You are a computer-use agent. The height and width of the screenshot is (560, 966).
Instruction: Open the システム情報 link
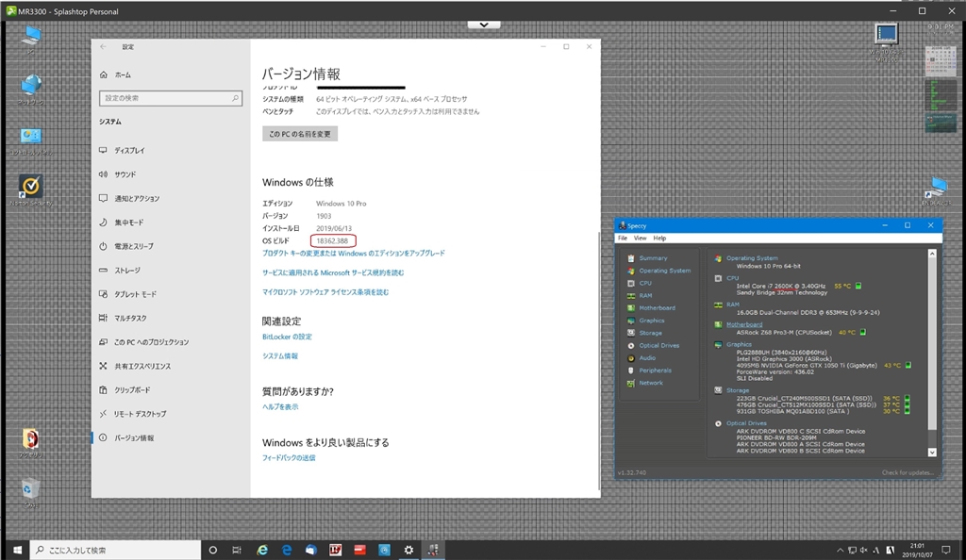(280, 356)
